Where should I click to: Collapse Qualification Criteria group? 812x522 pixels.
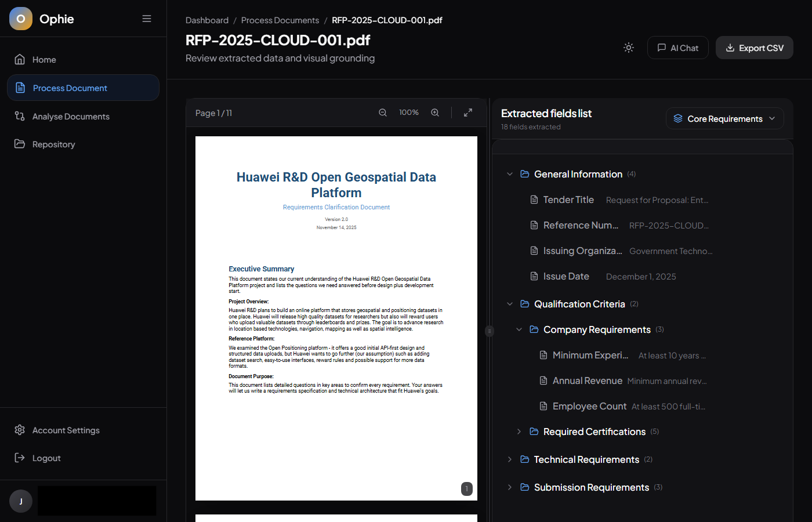click(x=510, y=304)
